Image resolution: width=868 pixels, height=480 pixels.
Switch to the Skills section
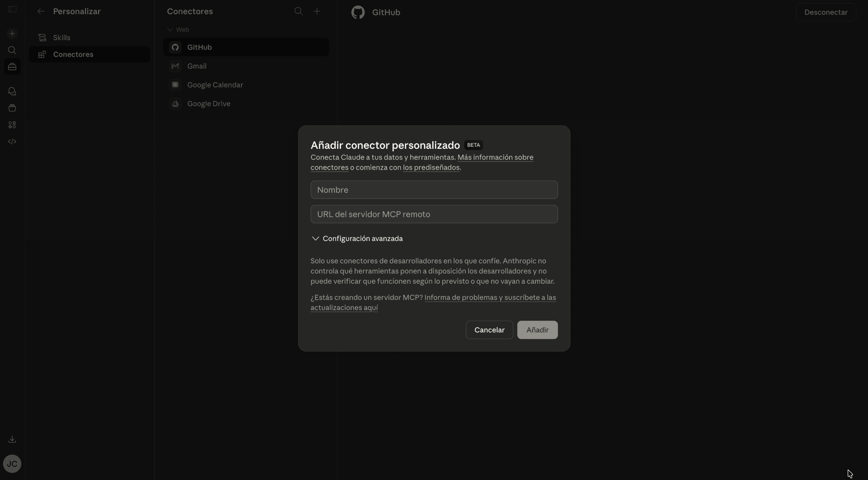tap(62, 37)
